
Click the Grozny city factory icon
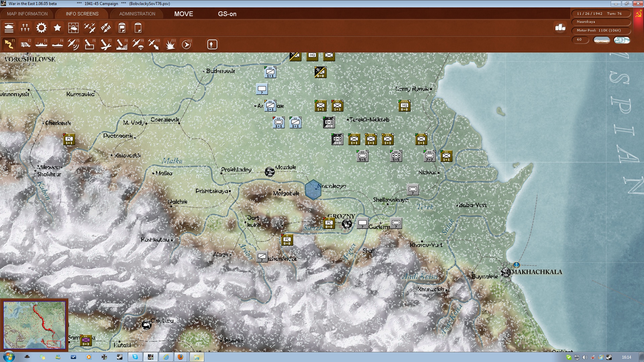coord(346,224)
